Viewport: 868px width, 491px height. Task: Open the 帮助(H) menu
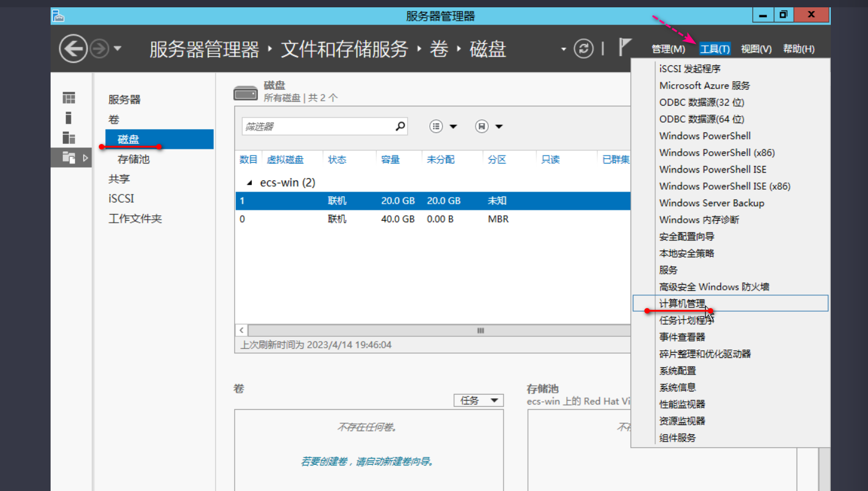pos(799,49)
